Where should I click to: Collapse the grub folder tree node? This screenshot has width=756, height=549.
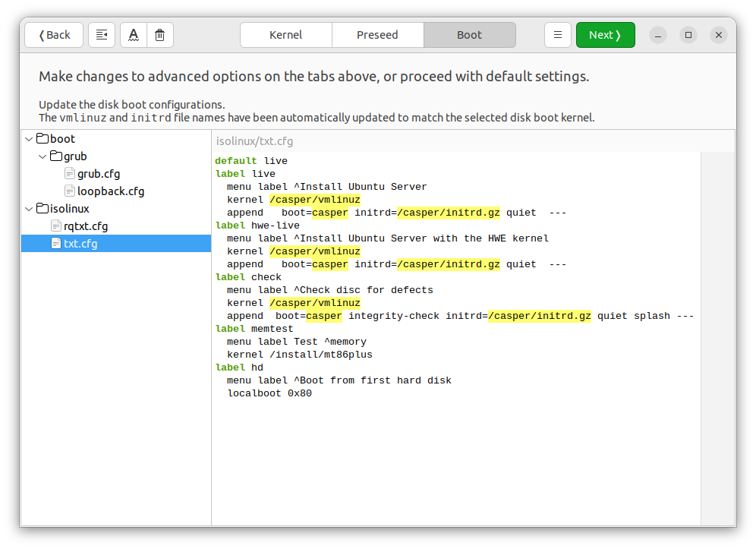pos(43,156)
